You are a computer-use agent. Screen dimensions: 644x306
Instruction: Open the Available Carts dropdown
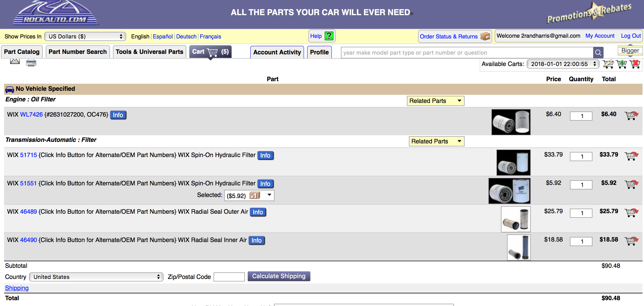563,64
